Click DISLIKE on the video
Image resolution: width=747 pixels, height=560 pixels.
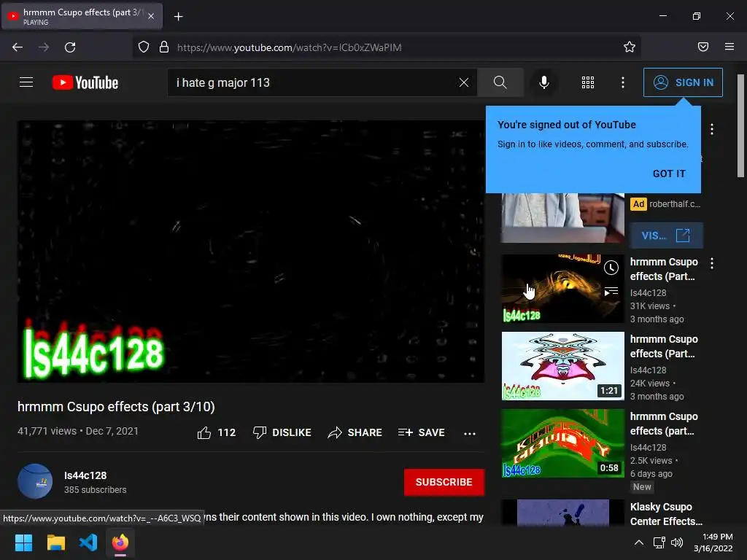coord(282,432)
